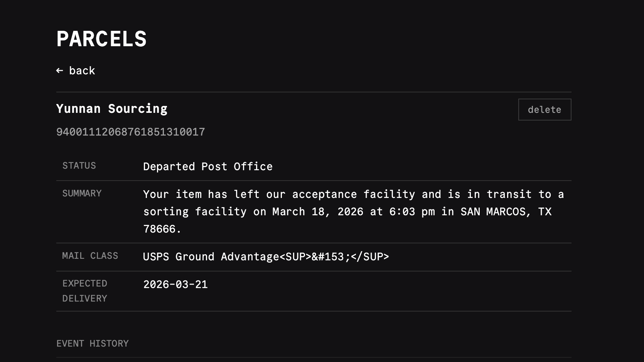This screenshot has width=644, height=362.
Task: Click the raw <SUP> markup in mail class
Action: (x=295, y=256)
